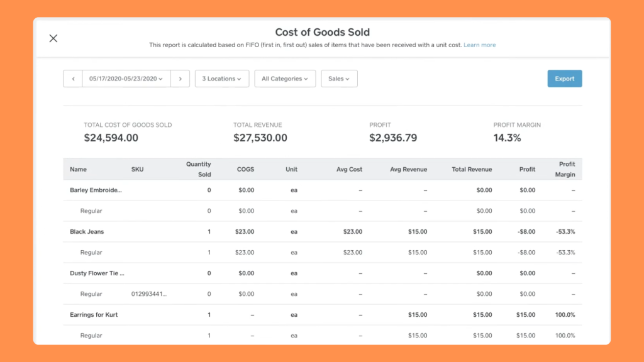Screen dimensions: 644x362
Task: Sort table by Name column header
Action: pyautogui.click(x=78, y=169)
